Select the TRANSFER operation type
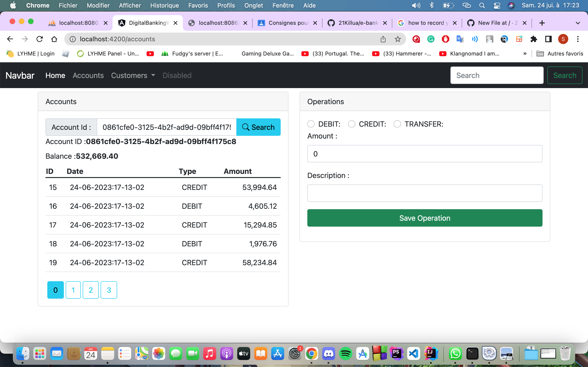 397,124
